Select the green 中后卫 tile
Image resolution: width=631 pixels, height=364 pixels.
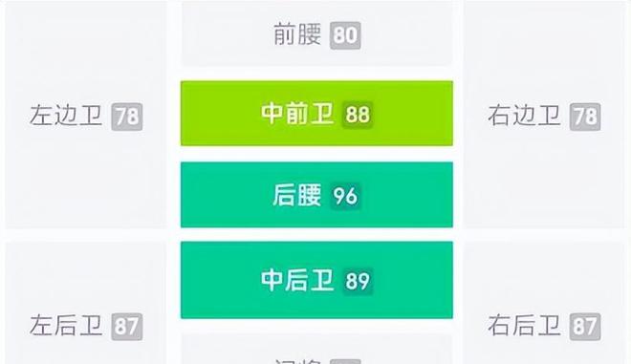[316, 280]
